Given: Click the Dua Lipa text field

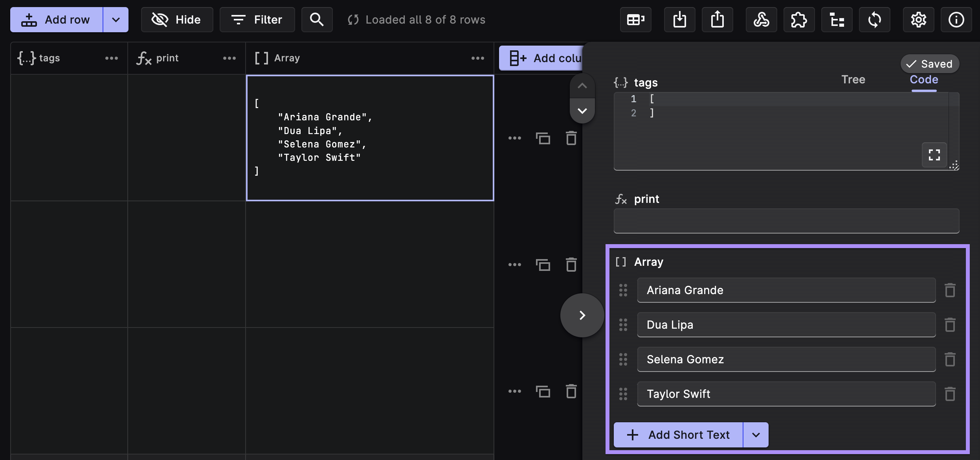Looking at the screenshot, I should click(786, 325).
